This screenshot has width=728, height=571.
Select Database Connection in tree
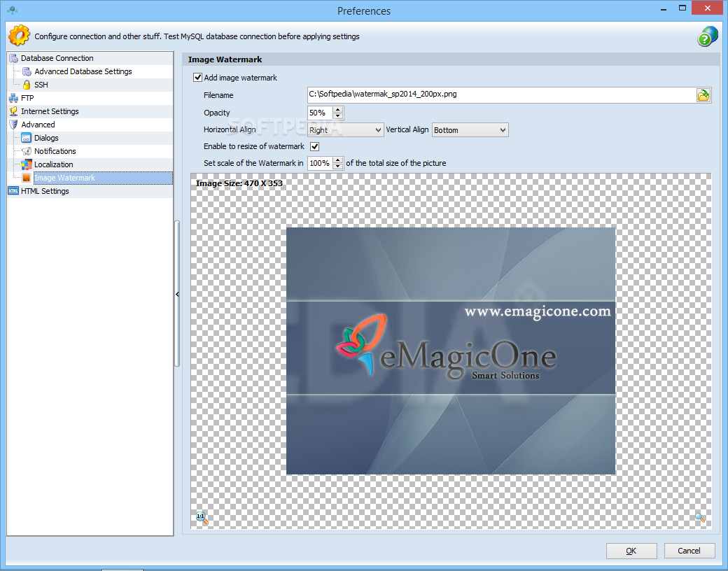click(x=57, y=58)
